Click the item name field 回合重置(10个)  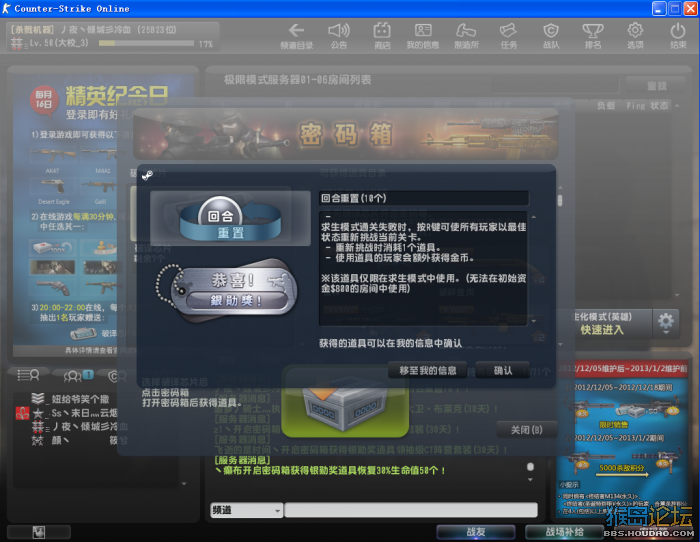pyautogui.click(x=424, y=198)
